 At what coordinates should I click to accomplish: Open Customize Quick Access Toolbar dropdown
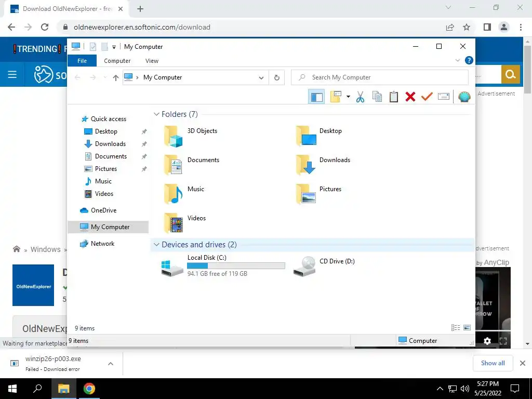pyautogui.click(x=114, y=47)
